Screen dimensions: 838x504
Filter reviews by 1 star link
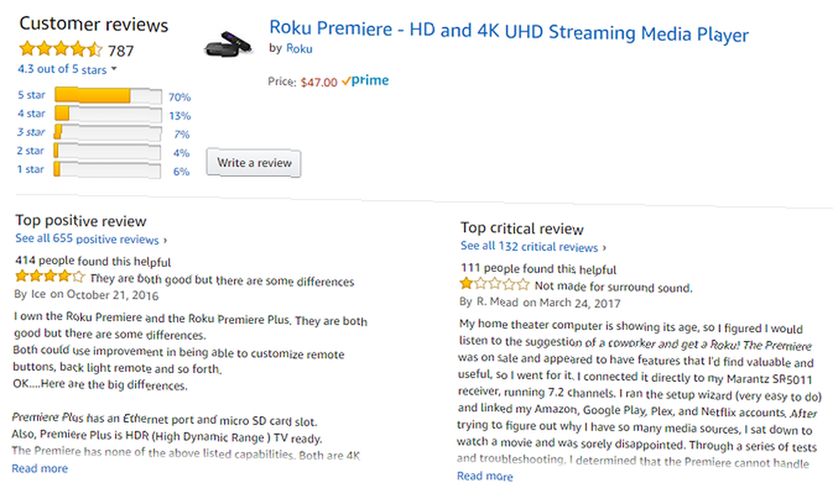tap(30, 169)
